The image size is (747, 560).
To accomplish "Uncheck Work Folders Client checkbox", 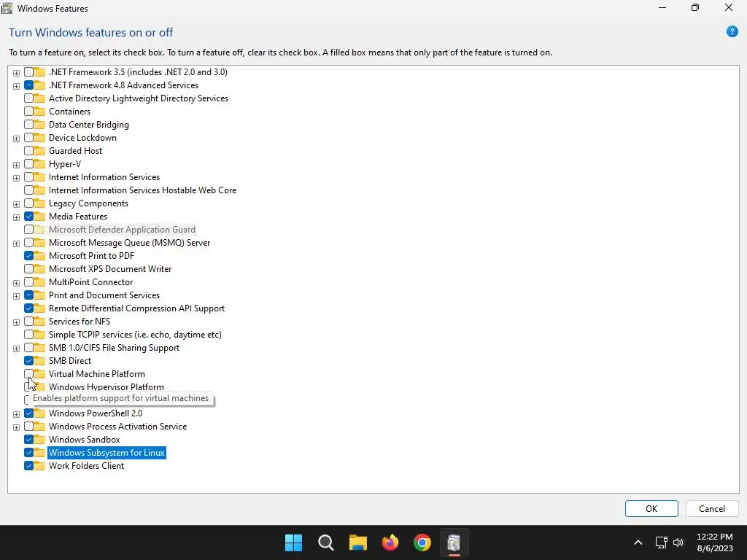I will click(28, 466).
